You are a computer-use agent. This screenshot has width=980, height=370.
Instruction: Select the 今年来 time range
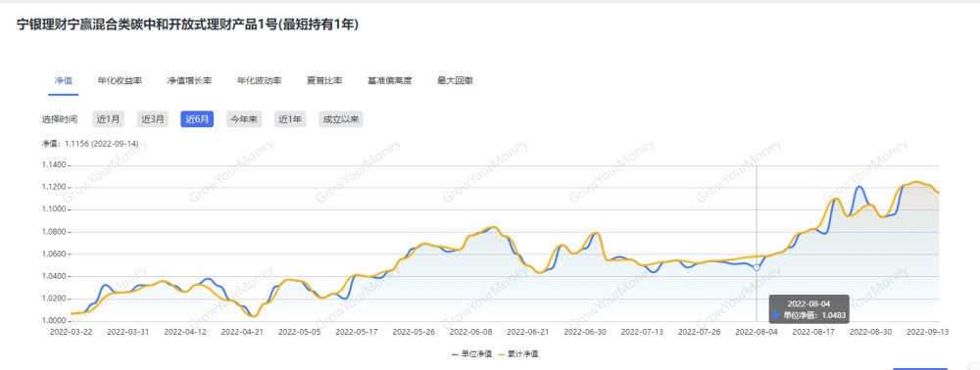click(244, 119)
